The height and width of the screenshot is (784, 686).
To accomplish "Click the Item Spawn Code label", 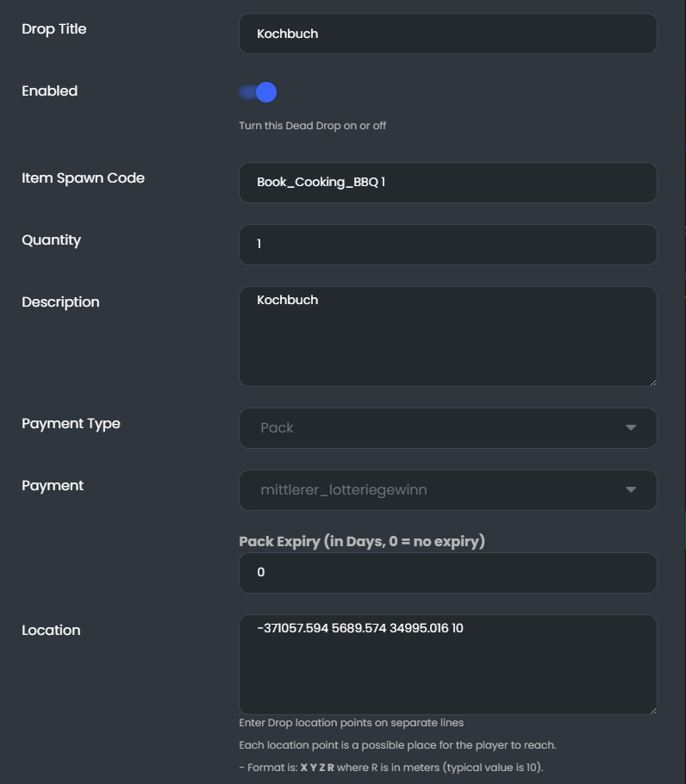I will (x=83, y=178).
